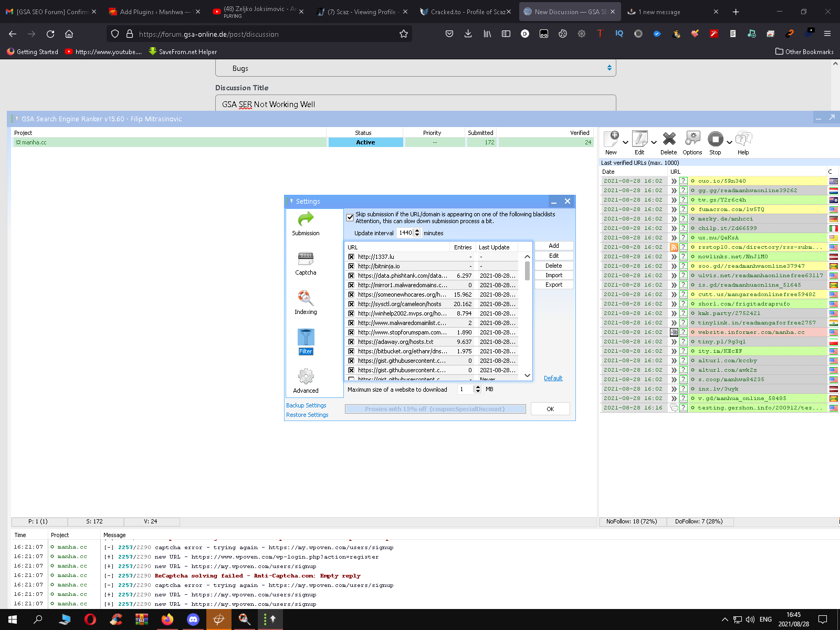Image resolution: width=840 pixels, height=630 pixels.
Task: Expand the Edit button dropdown arrow
Action: (654, 142)
